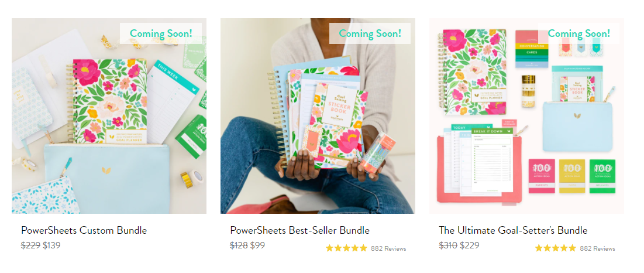Screen dimensions: 644x273
Task: Click the crossed-out $128 original price
Action: tap(239, 245)
